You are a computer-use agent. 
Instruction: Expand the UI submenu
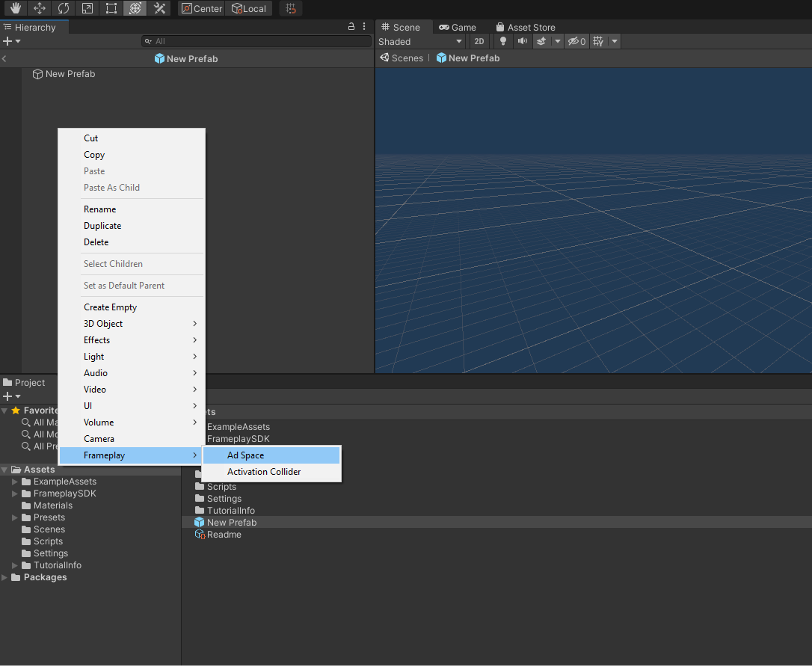pyautogui.click(x=132, y=406)
